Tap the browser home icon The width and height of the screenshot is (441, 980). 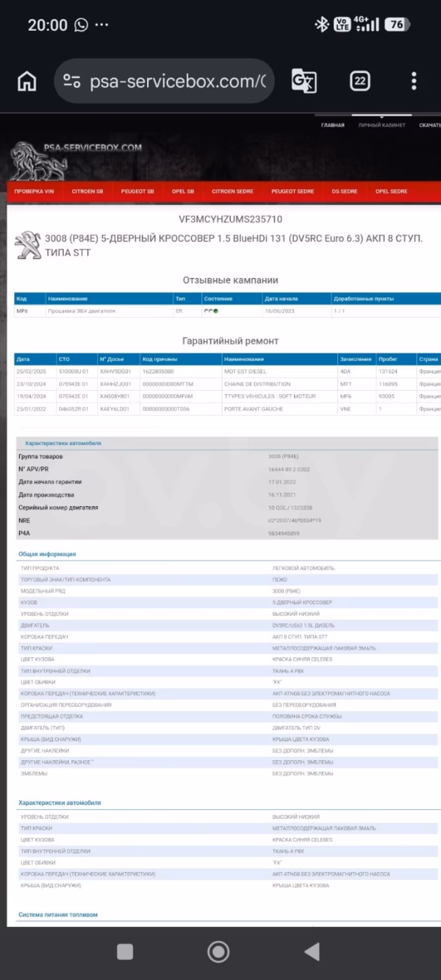(x=27, y=81)
